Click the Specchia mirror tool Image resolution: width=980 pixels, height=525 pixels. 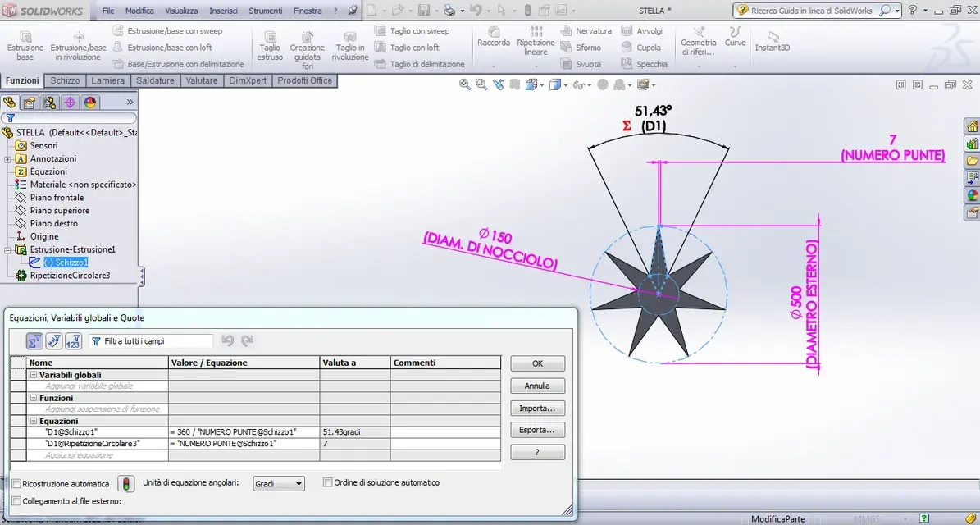tap(645, 64)
